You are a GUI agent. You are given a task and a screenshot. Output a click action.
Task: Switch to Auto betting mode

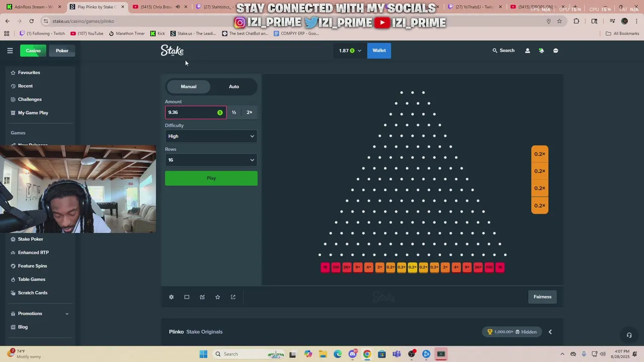tap(234, 86)
